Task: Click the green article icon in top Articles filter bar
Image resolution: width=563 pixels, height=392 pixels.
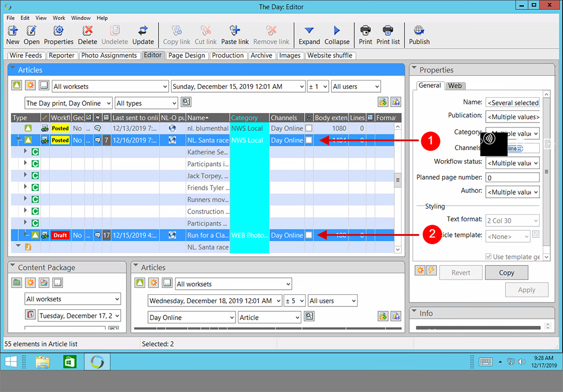Action: click(17, 86)
